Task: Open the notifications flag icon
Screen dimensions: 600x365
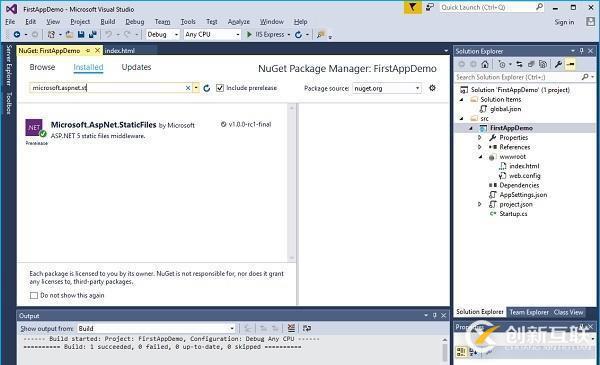Action: [412, 7]
